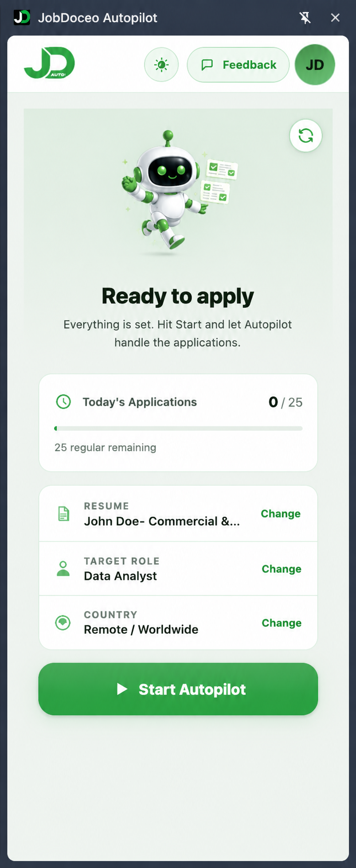Viewport: 356px width, 868px height.
Task: Click the 'Data Analyst' role value
Action: click(x=121, y=576)
